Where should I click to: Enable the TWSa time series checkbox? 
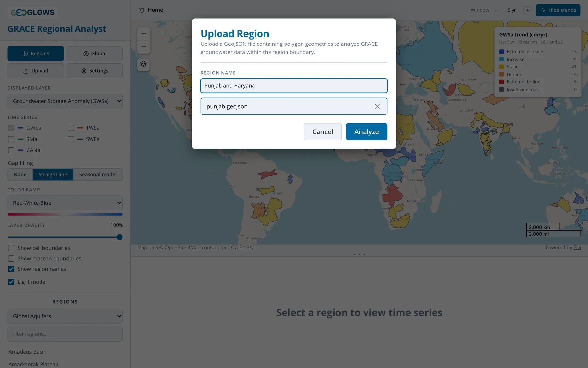[x=71, y=128]
